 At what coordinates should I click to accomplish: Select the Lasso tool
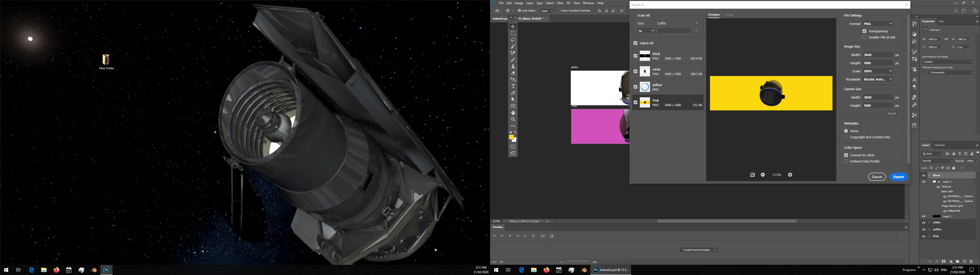(513, 40)
